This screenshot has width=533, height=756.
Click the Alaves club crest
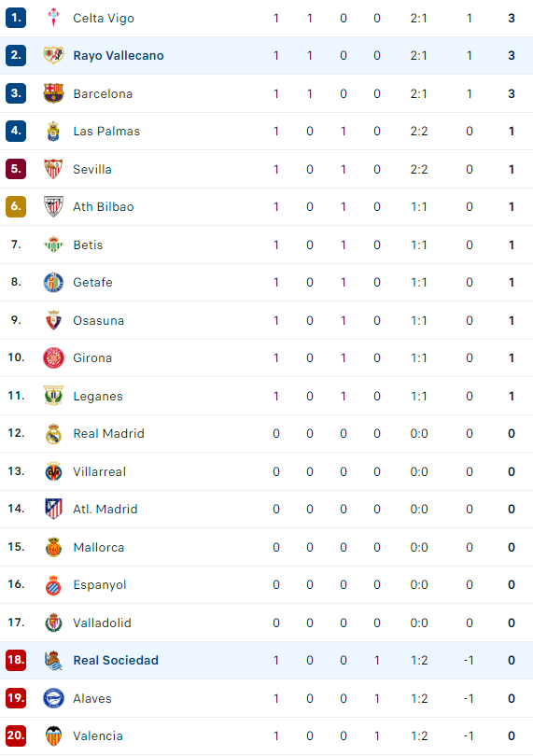click(53, 698)
